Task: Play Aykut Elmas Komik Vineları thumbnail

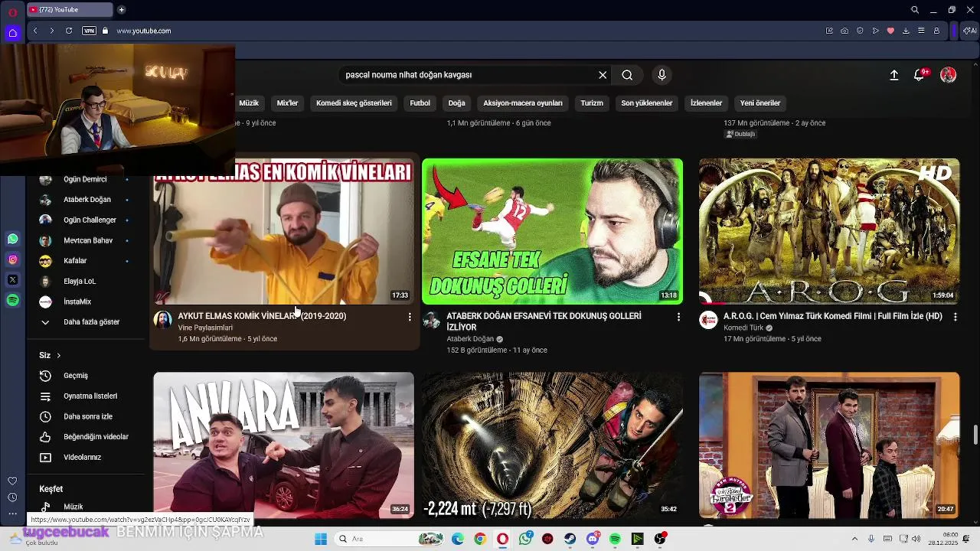Action: click(x=283, y=231)
